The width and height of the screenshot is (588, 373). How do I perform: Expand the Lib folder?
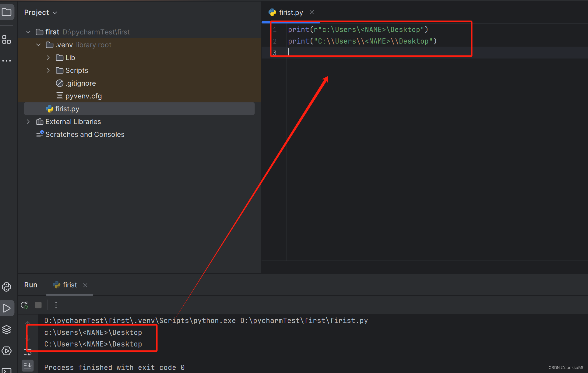(48, 57)
